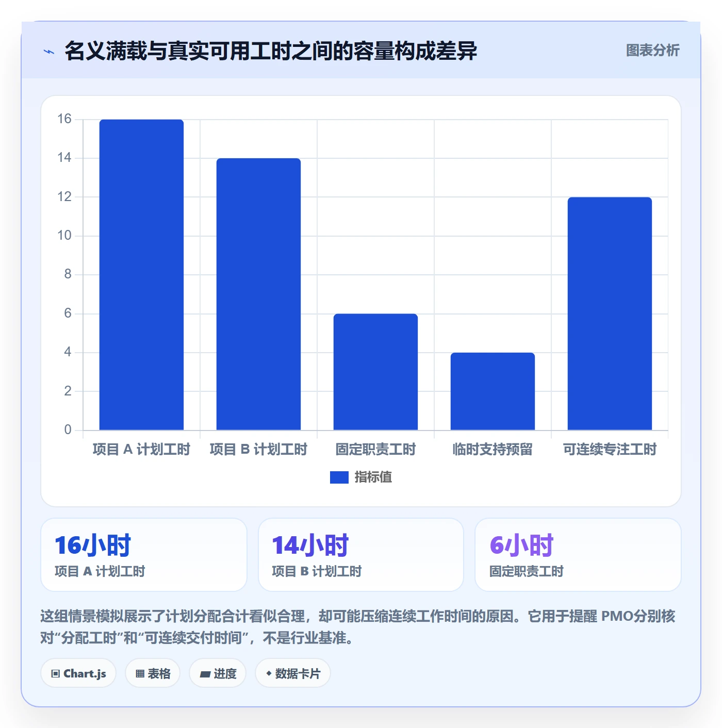Click the lightning bolt icon beside the title

(49, 52)
